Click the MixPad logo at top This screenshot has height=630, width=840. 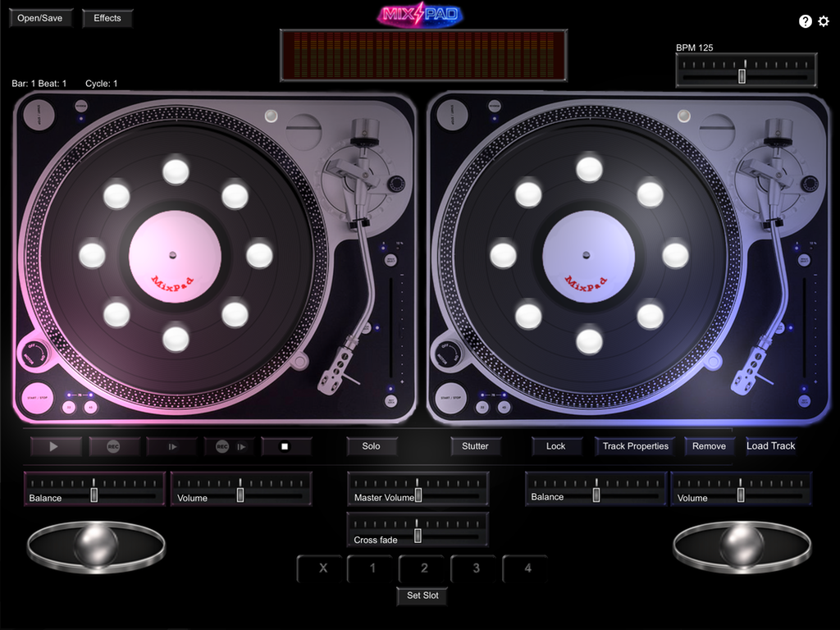[x=420, y=15]
